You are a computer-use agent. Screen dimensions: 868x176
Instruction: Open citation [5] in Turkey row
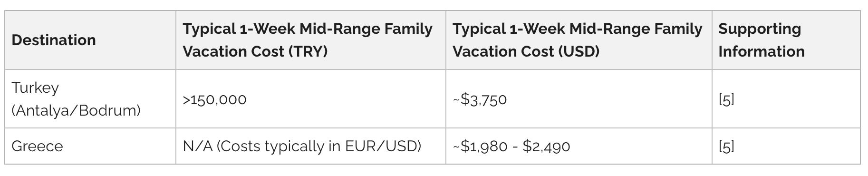coord(726,99)
